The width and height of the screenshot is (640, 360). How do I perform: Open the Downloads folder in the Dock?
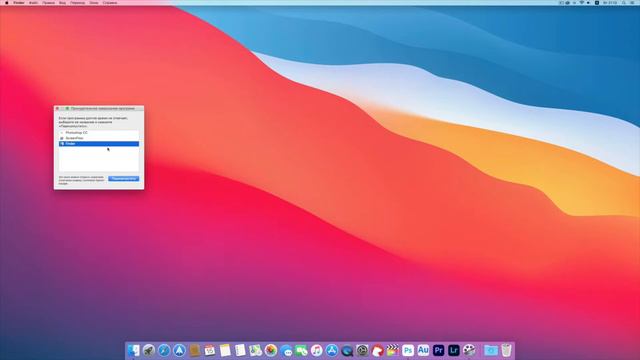click(x=491, y=350)
